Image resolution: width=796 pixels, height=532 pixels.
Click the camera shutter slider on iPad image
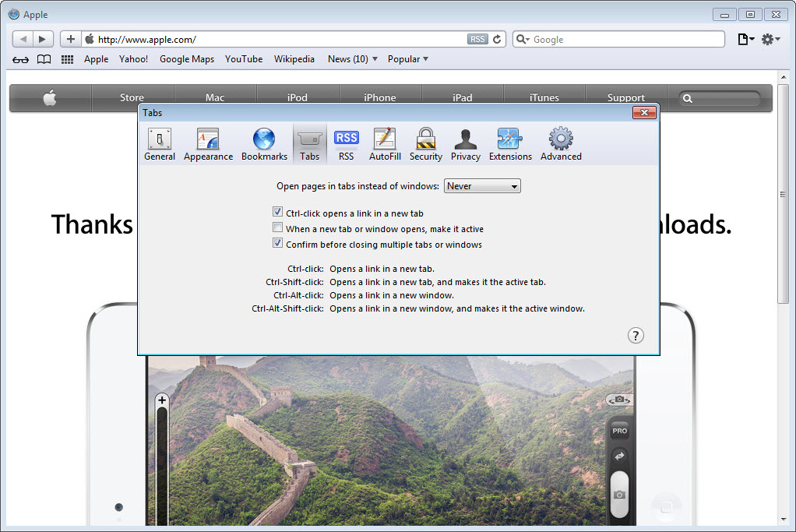[619, 495]
